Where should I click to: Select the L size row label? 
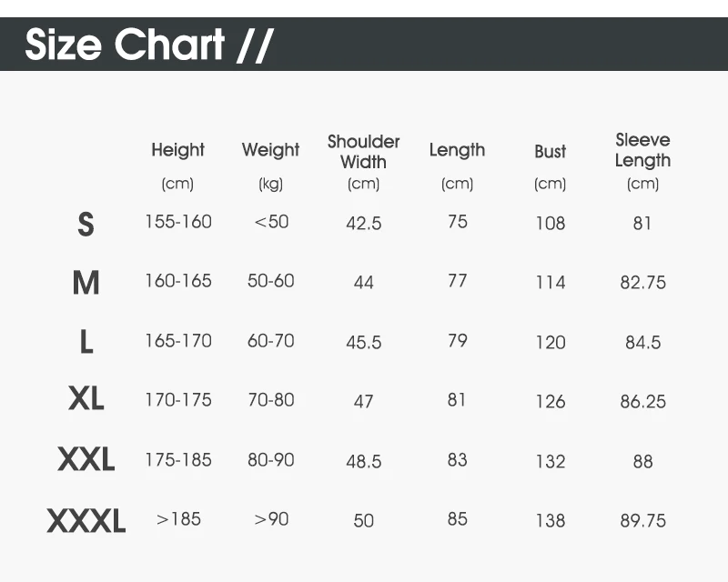[86, 342]
